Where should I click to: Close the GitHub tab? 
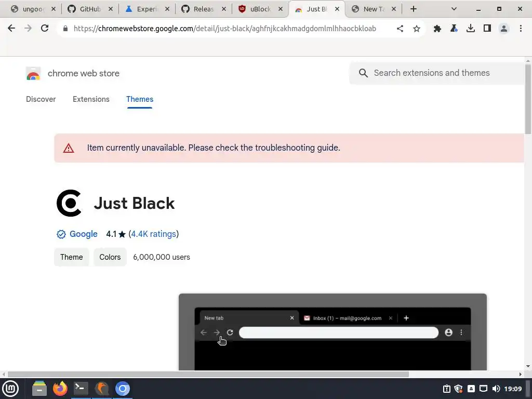[111, 9]
